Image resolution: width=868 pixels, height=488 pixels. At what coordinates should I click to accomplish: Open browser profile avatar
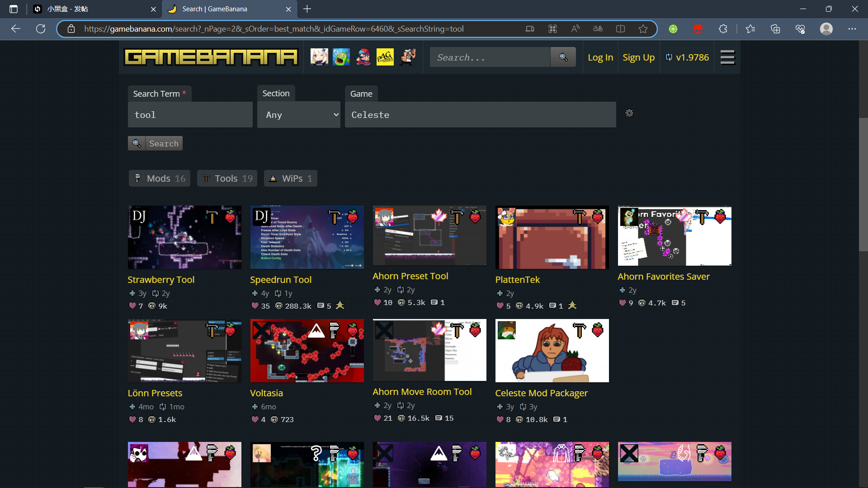click(x=826, y=29)
